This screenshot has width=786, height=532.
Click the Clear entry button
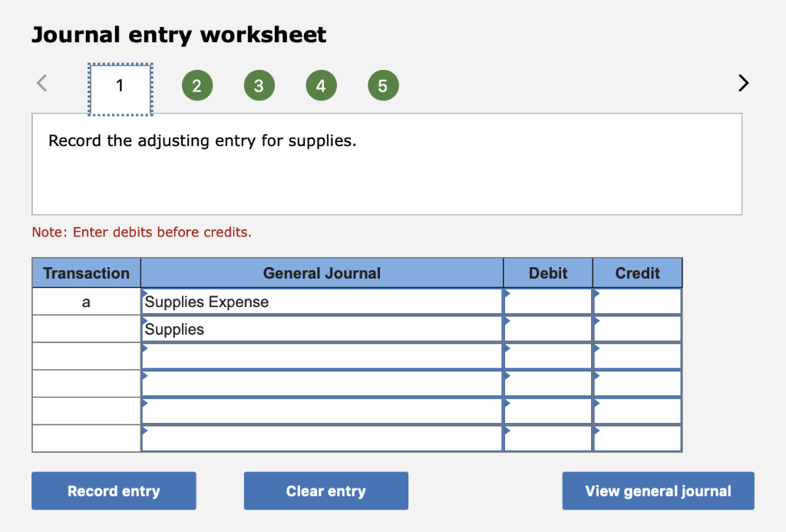coord(325,491)
